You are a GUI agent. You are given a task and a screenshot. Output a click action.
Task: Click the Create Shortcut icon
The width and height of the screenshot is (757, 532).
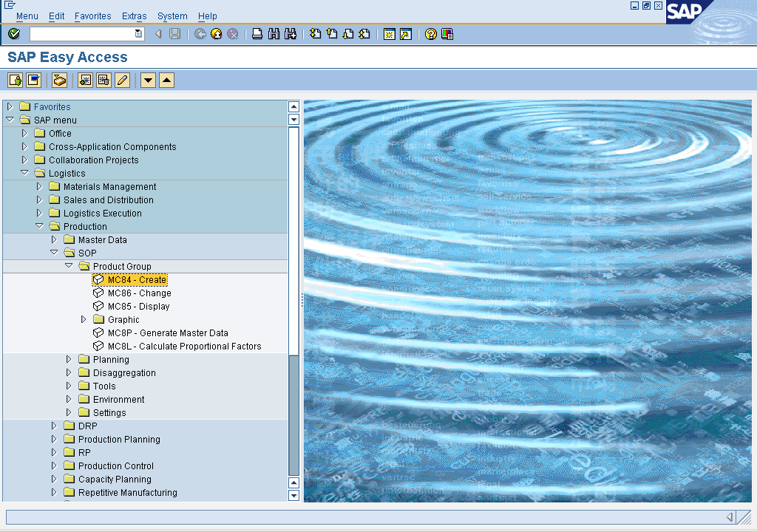(x=406, y=34)
